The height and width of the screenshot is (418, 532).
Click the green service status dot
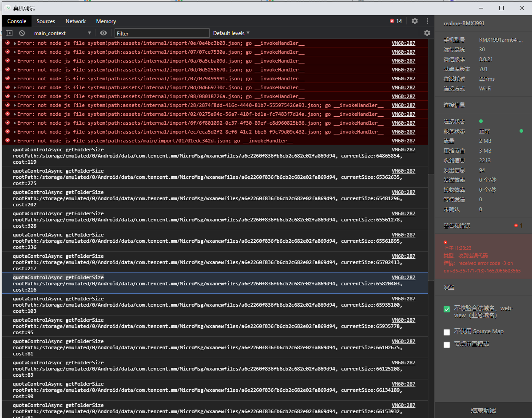coord(521,131)
